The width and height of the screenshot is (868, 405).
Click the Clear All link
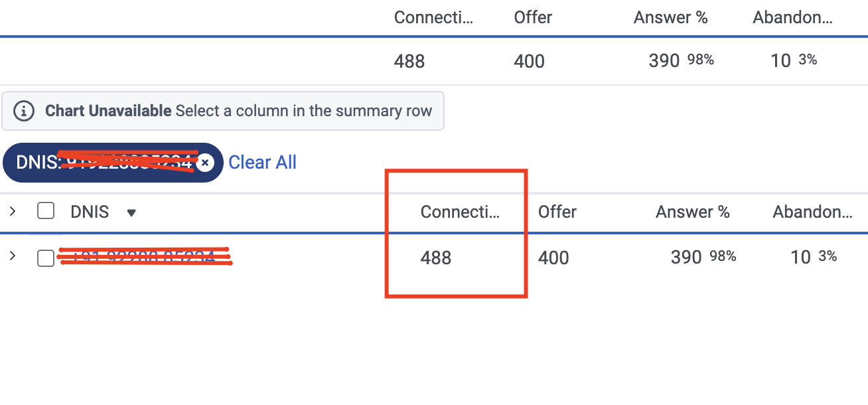click(x=262, y=163)
